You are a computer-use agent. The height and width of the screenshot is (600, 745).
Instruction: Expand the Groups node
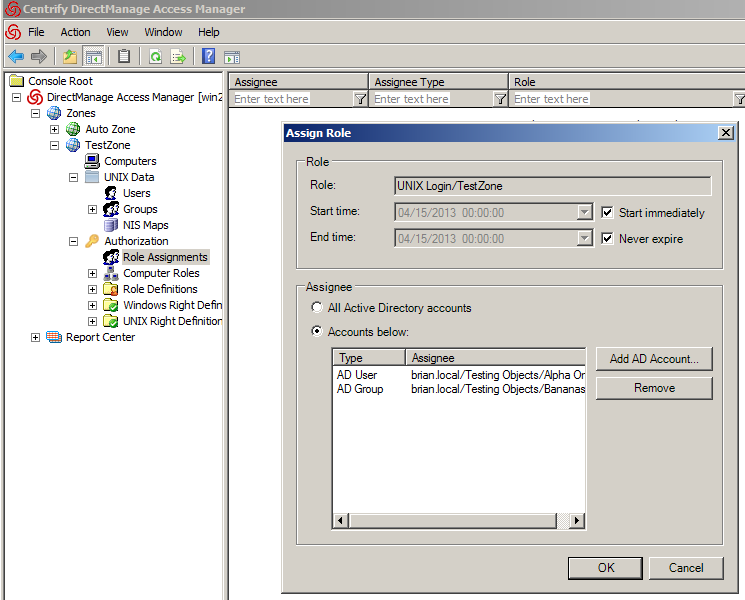point(93,210)
